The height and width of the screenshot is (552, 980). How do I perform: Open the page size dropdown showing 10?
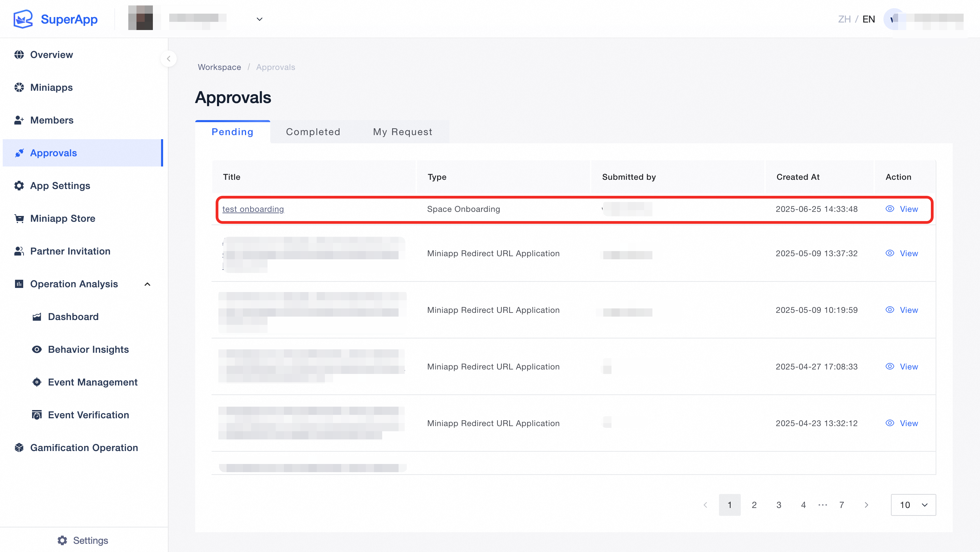pos(913,505)
